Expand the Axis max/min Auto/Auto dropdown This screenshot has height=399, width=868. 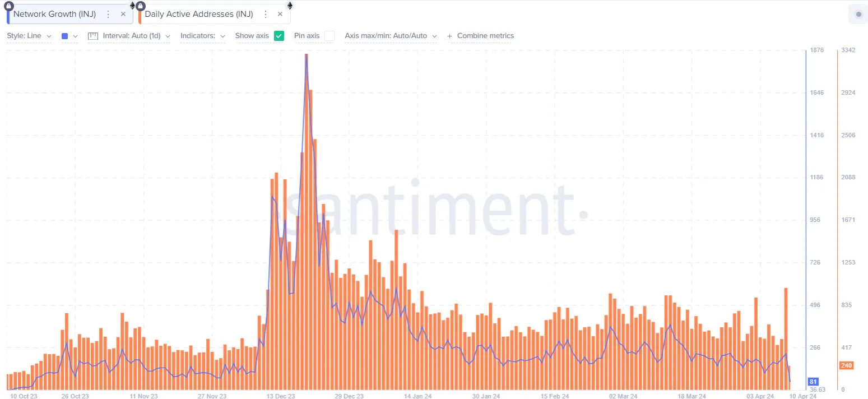(391, 36)
